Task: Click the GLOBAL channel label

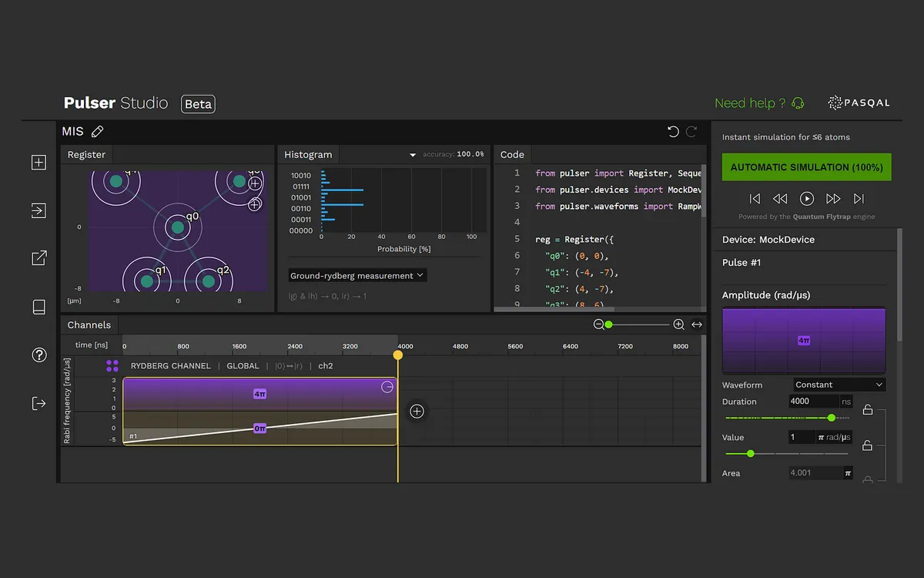Action: pyautogui.click(x=243, y=366)
